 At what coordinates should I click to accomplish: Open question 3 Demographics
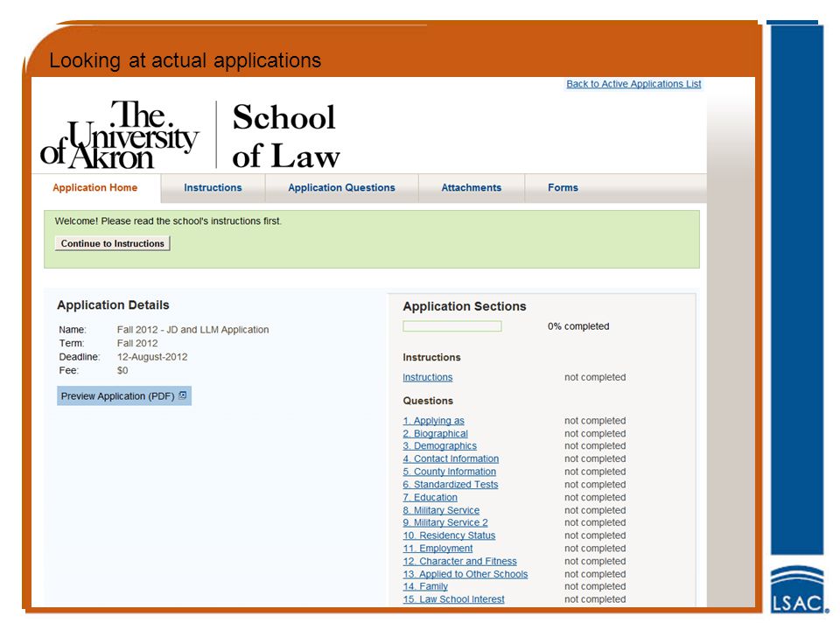(440, 445)
